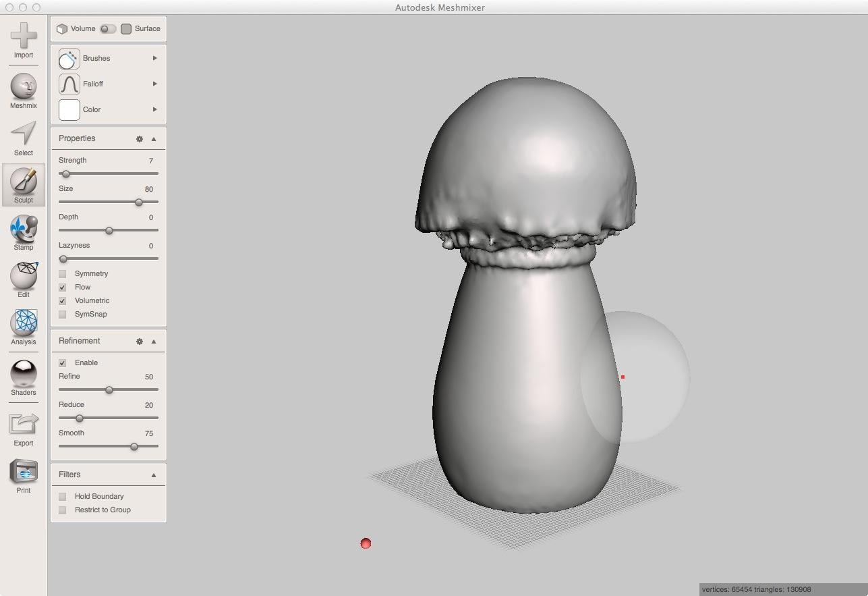The image size is (868, 596).
Task: Expand the Falloff flyout arrow
Action: (155, 84)
